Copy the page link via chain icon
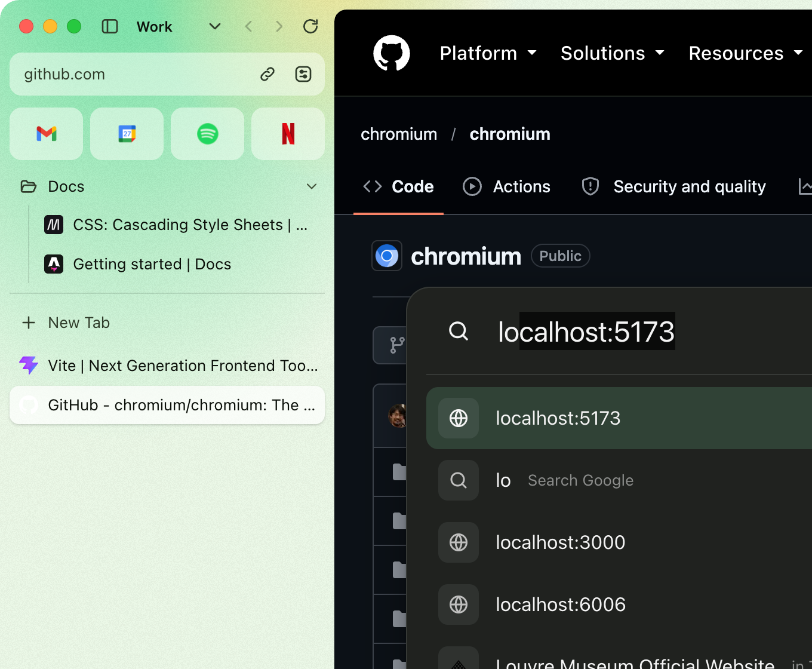Image resolution: width=812 pixels, height=669 pixels. [x=267, y=74]
